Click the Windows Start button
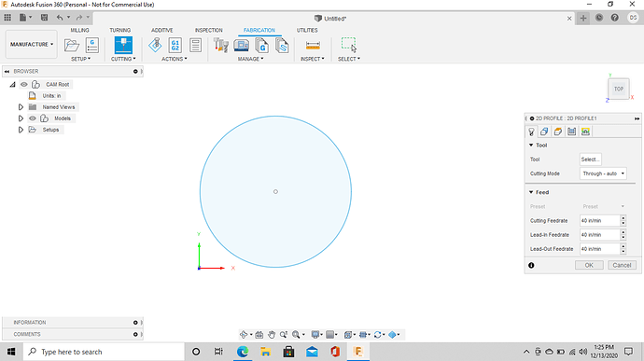 [x=11, y=352]
